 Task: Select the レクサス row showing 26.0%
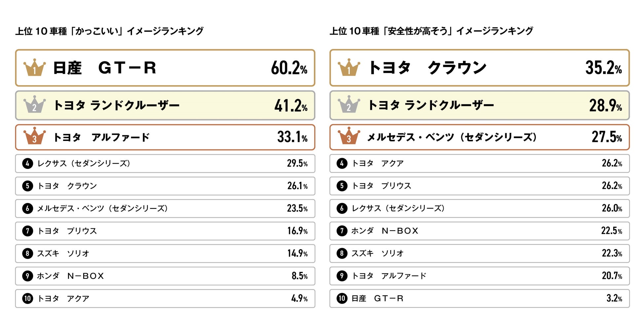[480, 208]
